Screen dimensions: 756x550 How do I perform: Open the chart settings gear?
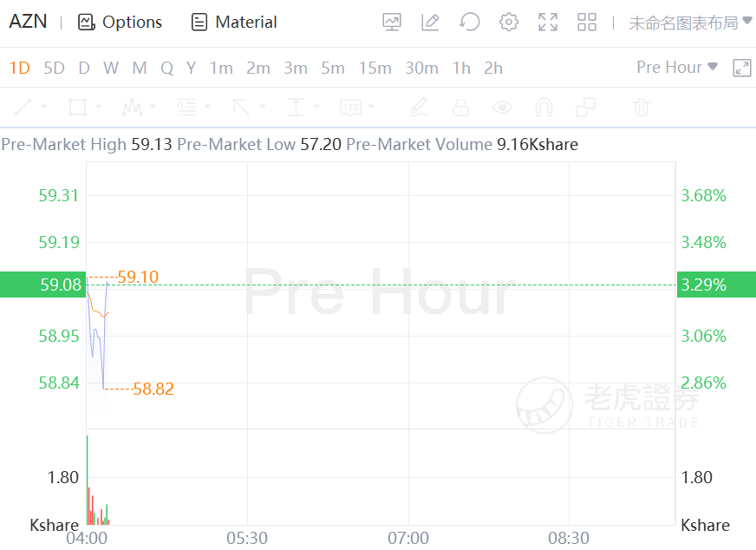click(x=509, y=23)
